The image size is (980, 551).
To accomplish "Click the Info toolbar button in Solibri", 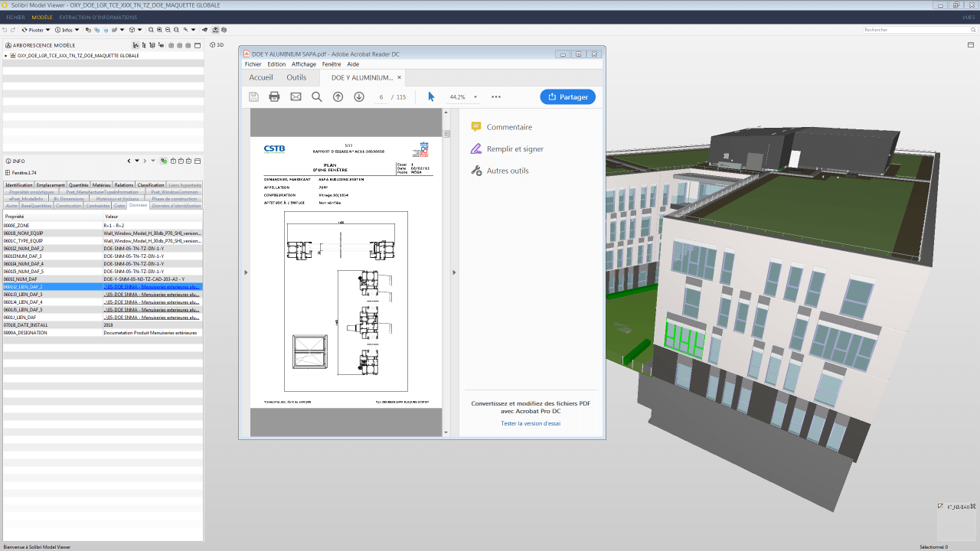I will click(65, 30).
